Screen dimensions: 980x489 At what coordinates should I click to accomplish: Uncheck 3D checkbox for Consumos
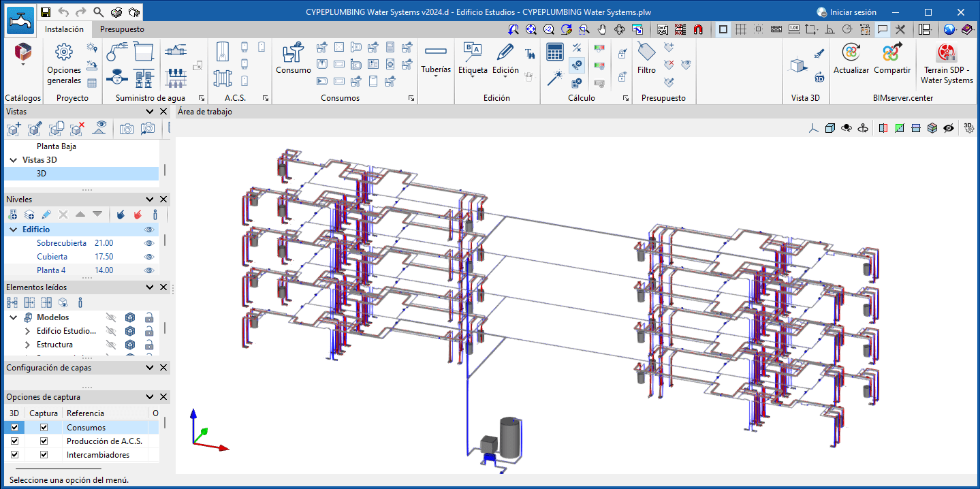[14, 428]
